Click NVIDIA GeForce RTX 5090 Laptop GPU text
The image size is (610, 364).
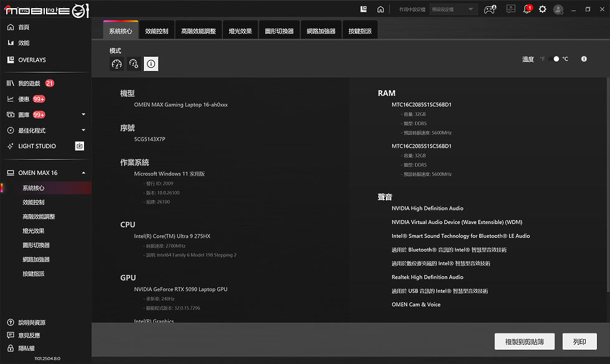point(181,289)
